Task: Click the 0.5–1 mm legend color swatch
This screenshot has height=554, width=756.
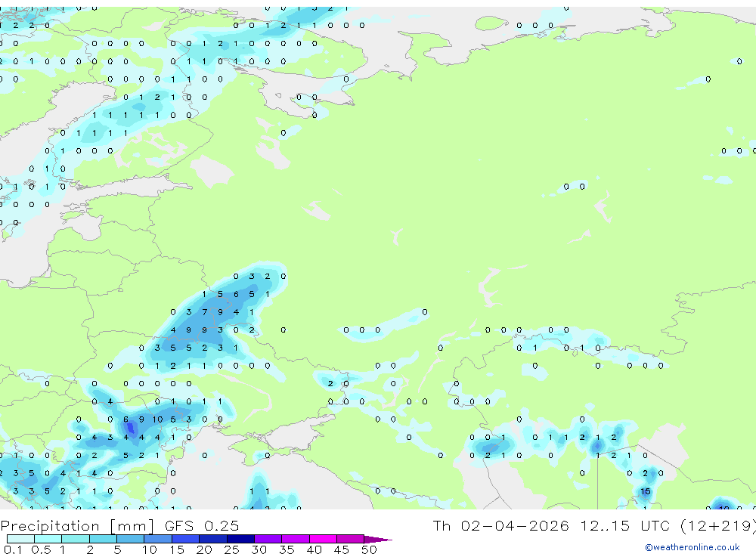Action: tap(48, 539)
